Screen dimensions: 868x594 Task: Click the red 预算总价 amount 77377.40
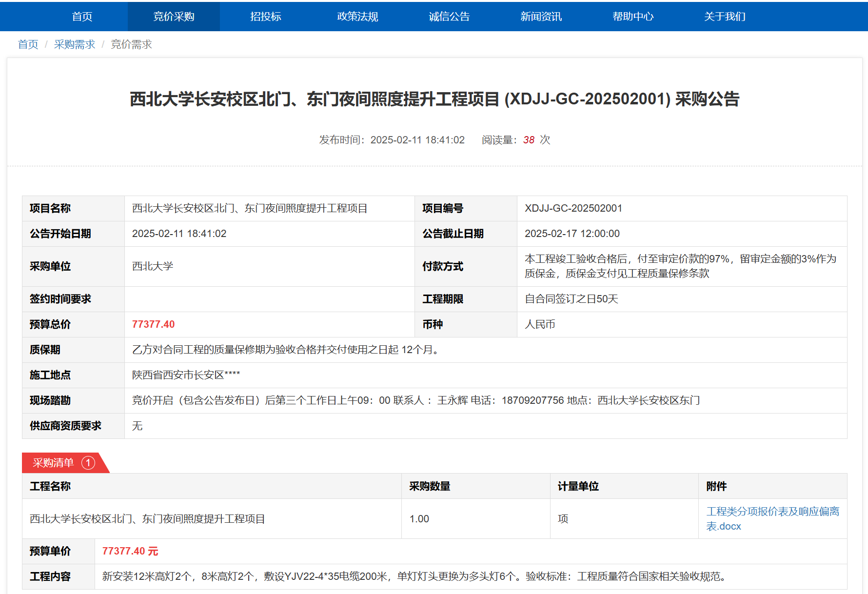(x=153, y=324)
